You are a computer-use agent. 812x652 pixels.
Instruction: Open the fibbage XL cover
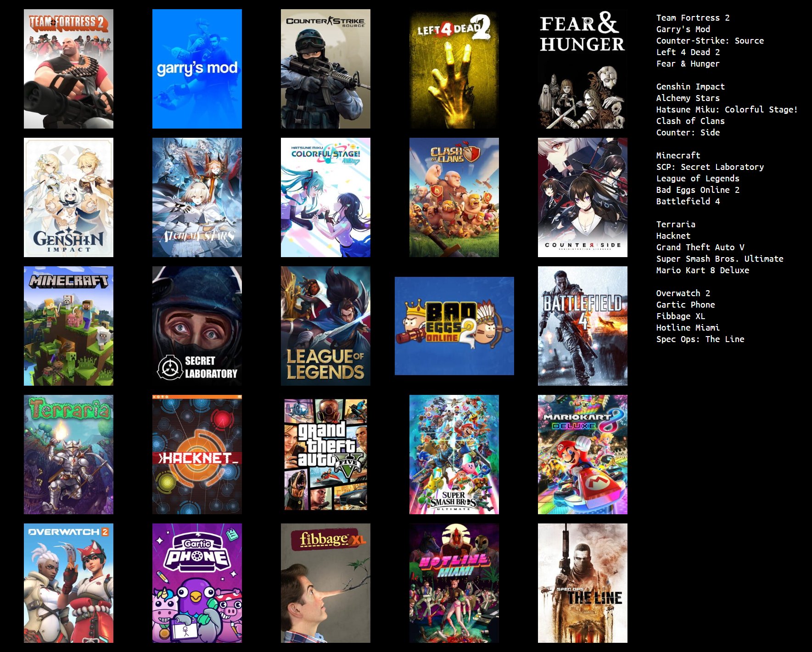[325, 583]
